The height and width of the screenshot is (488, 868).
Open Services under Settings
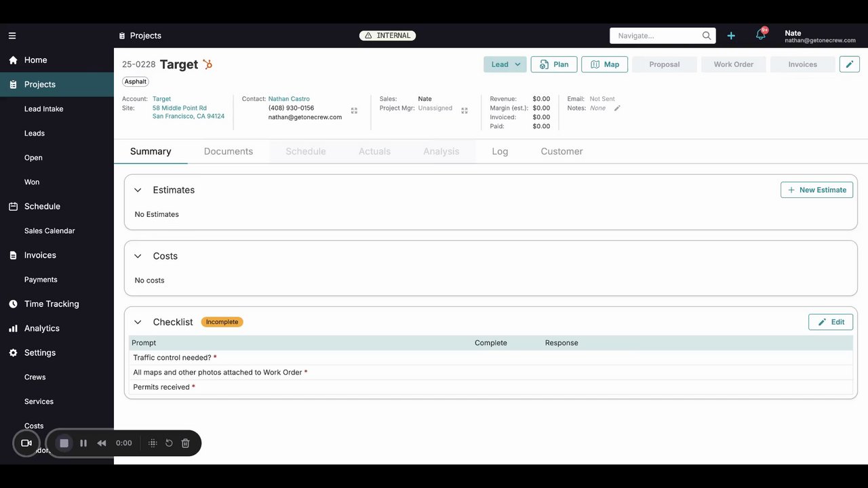(x=39, y=402)
